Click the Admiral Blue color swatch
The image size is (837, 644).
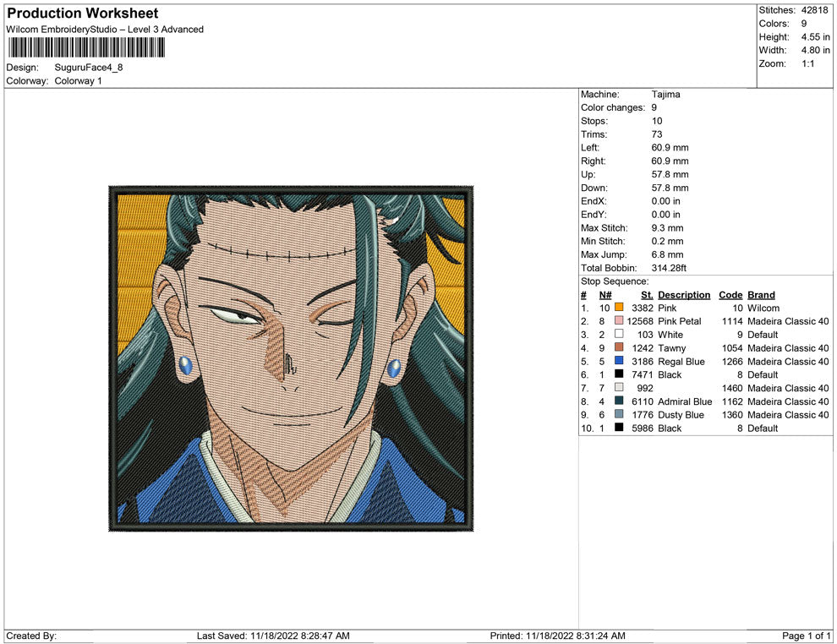[x=619, y=401]
